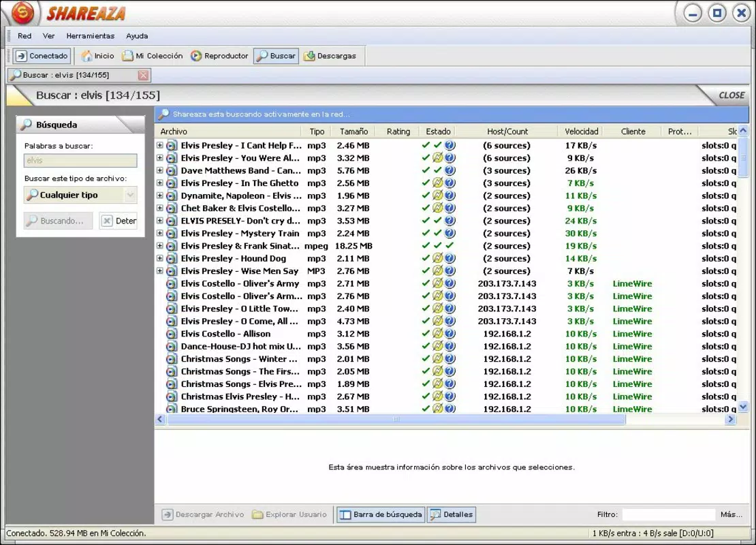Expand 'ELVIS PRESELY- Don't cry d...' row
This screenshot has height=545, width=756.
click(159, 221)
